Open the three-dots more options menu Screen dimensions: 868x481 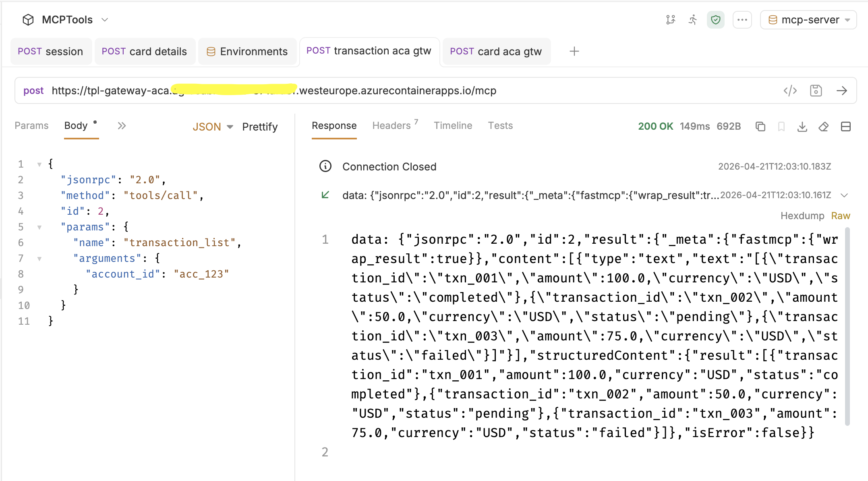[742, 20]
